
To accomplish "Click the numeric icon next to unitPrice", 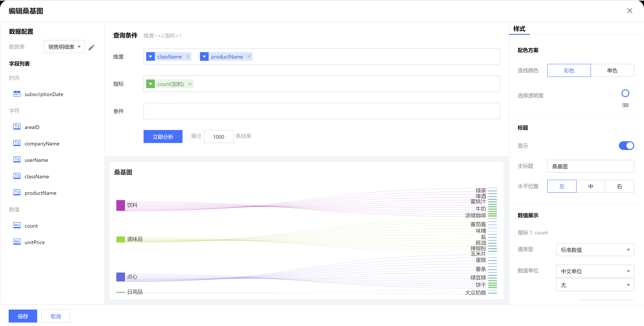I will pos(17,242).
